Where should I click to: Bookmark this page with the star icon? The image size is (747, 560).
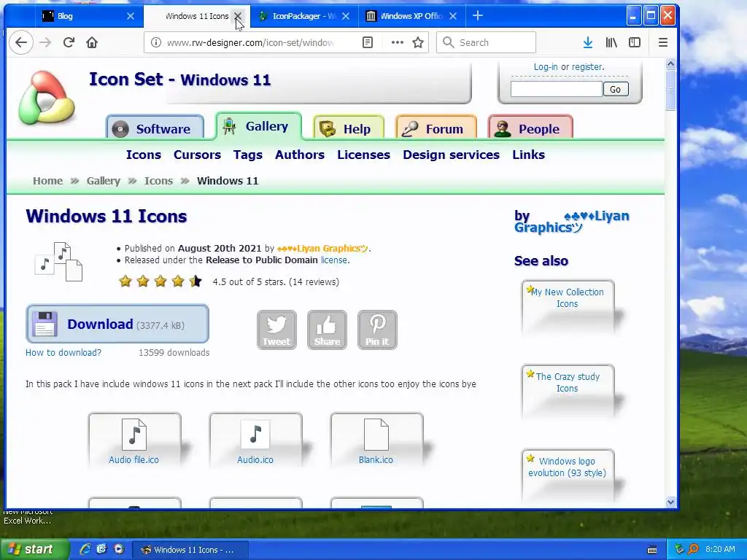coord(418,42)
